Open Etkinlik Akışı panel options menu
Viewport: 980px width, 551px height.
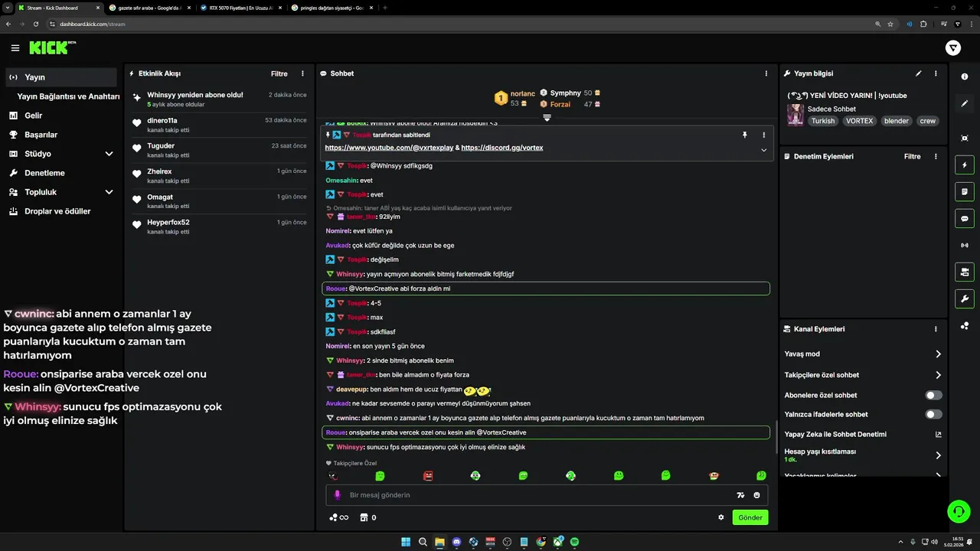302,73
